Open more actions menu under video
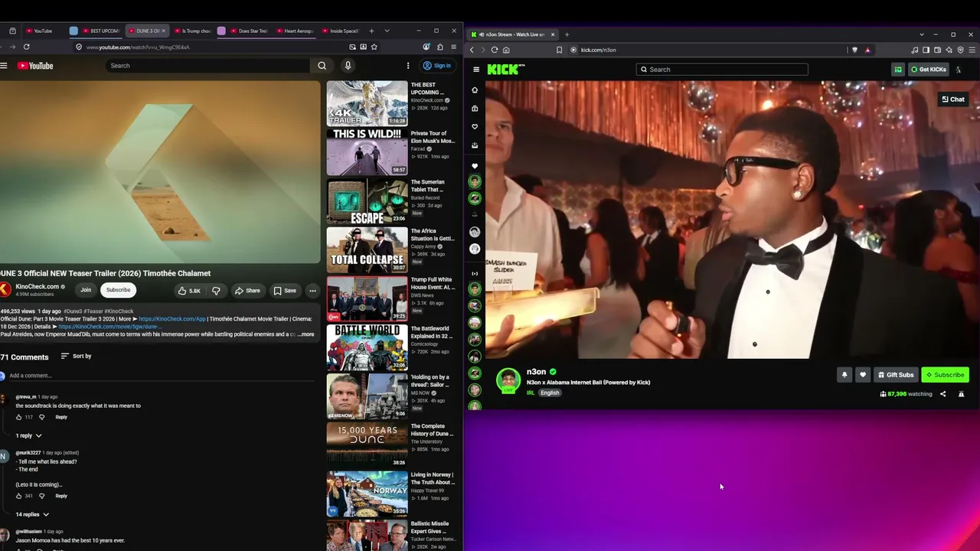Image resolution: width=980 pixels, height=551 pixels. [312, 291]
